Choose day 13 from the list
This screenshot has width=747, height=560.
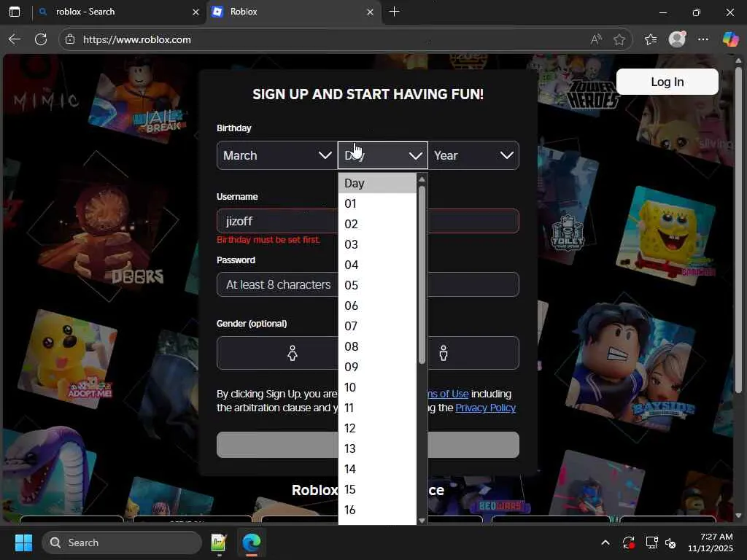pos(377,448)
